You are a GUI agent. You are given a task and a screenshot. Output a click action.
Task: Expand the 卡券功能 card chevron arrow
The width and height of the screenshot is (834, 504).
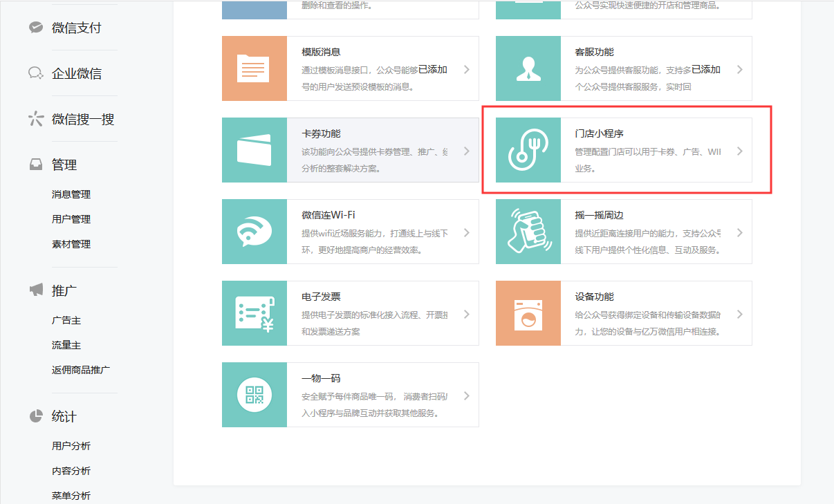(x=467, y=151)
